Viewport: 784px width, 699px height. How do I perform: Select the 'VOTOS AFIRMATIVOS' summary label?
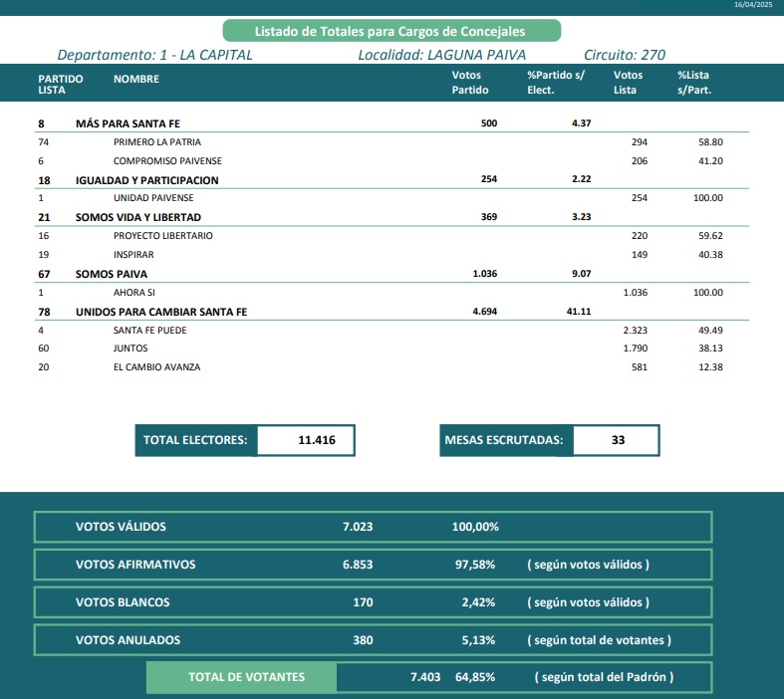[x=135, y=565]
